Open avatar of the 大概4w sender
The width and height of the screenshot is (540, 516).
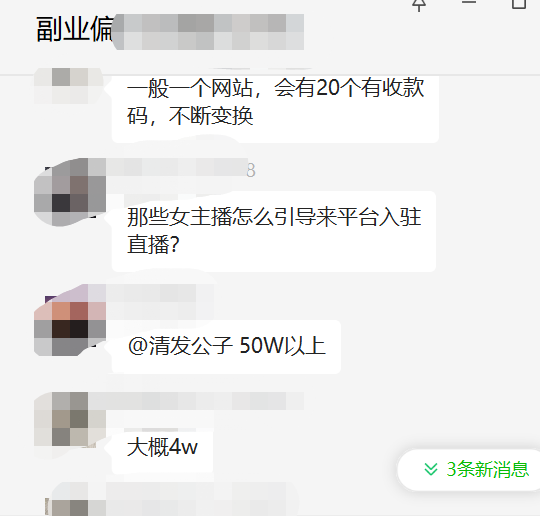pos(70,420)
